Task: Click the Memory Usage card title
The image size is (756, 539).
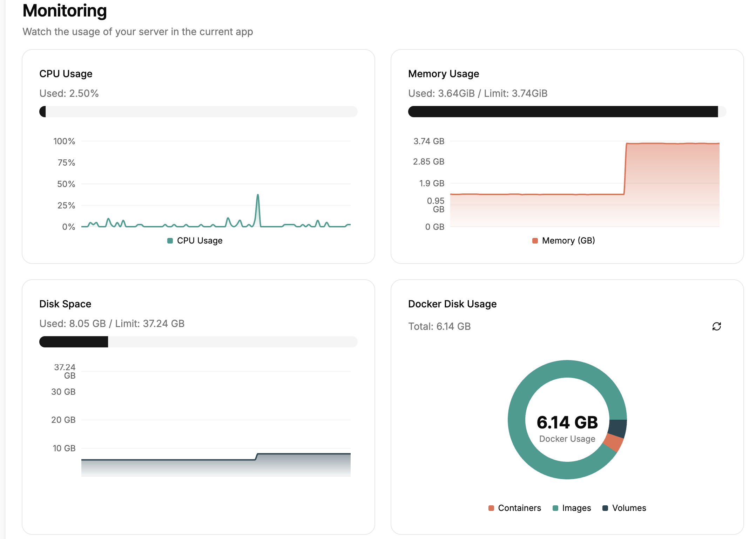Action: [444, 74]
